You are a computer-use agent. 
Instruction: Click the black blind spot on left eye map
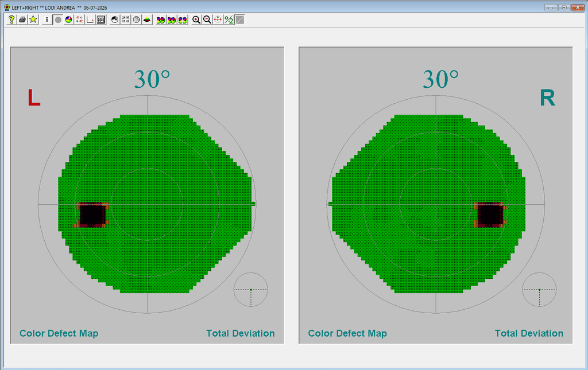click(92, 215)
